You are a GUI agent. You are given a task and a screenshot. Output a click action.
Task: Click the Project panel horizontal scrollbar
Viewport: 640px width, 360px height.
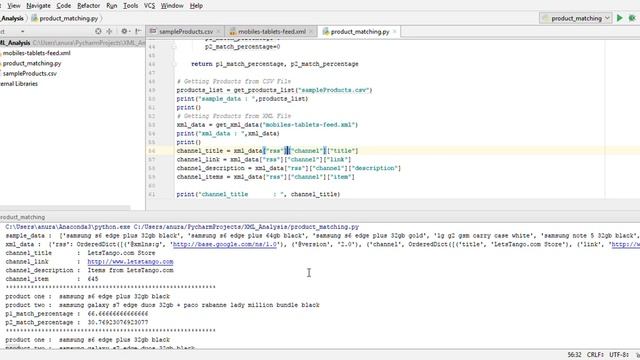65,208
